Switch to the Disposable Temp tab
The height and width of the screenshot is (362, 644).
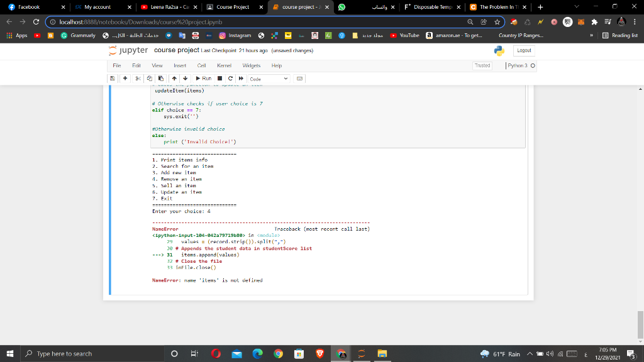[x=431, y=7]
